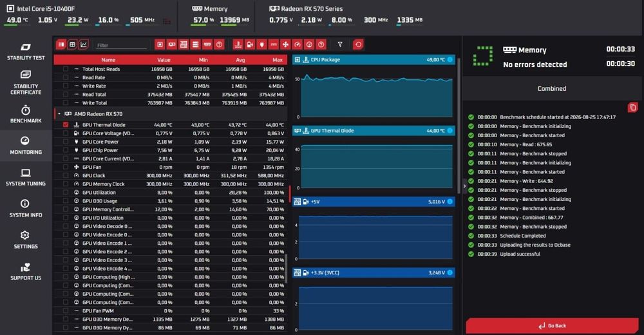The height and width of the screenshot is (335, 644).
Task: Collapse the AMD Radeon RX 570 group
Action: tap(59, 114)
